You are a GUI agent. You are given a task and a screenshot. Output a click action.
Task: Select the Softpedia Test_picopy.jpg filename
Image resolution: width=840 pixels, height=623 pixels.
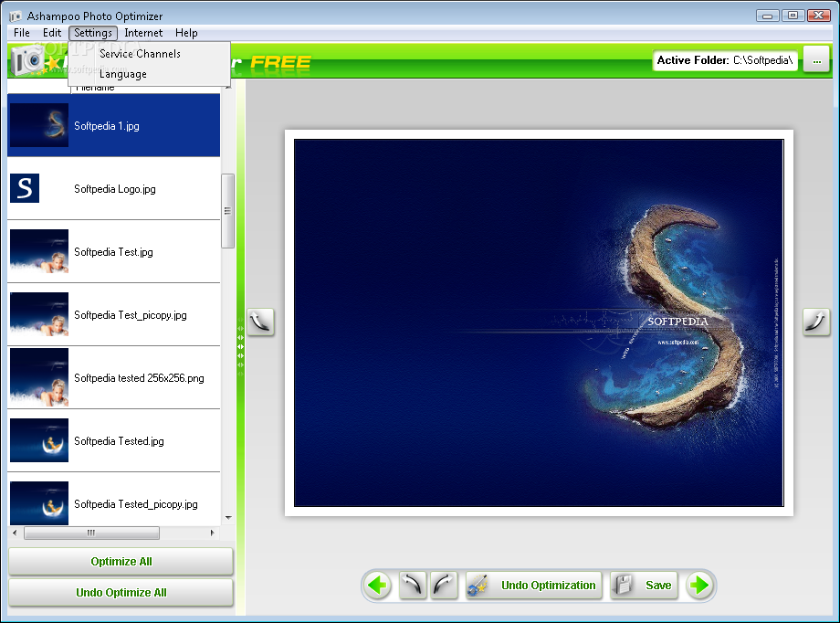(131, 315)
